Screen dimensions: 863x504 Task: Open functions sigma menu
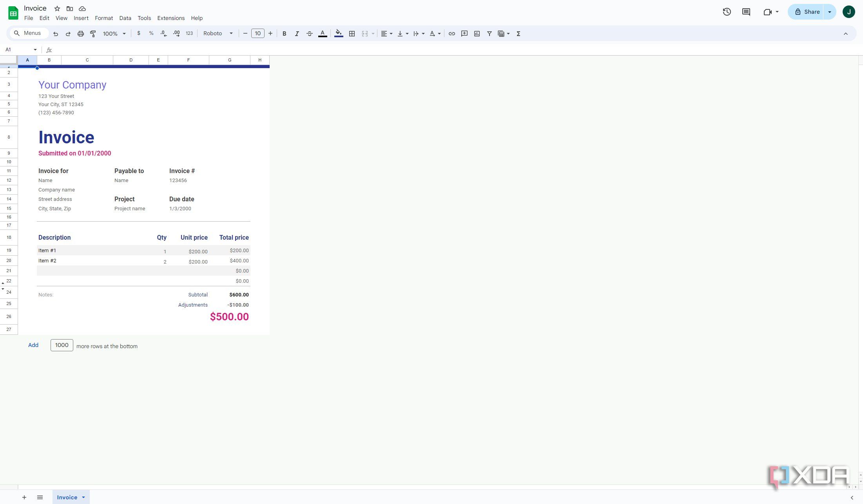point(518,34)
